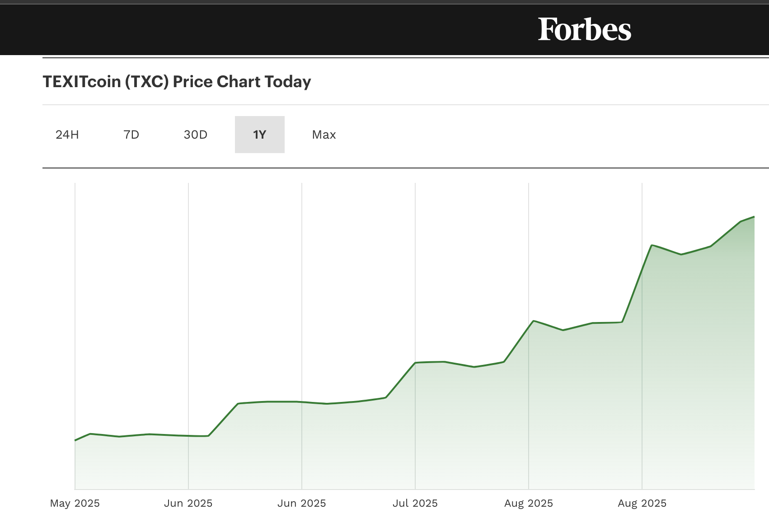Click the line where it crosses the second Jun gridline

point(302,402)
